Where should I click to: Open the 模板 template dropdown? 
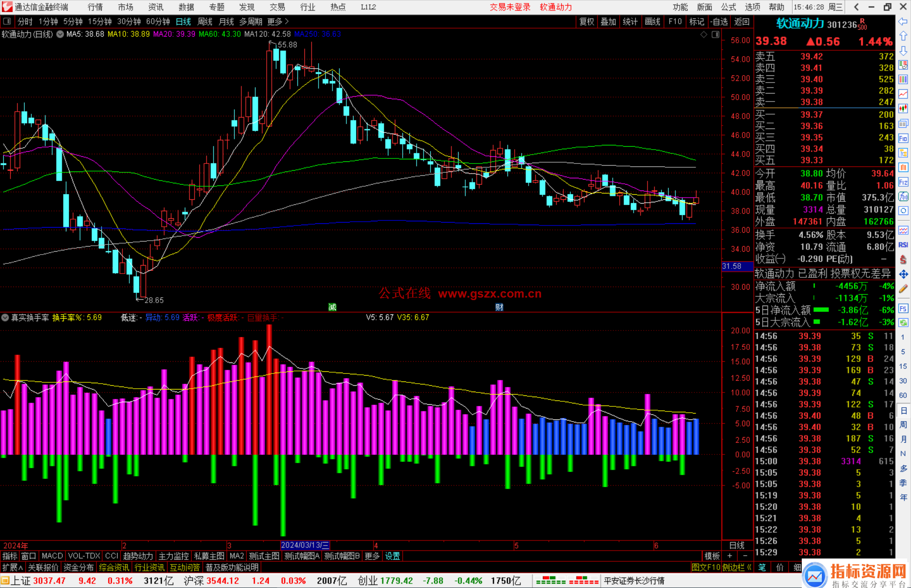(x=712, y=556)
